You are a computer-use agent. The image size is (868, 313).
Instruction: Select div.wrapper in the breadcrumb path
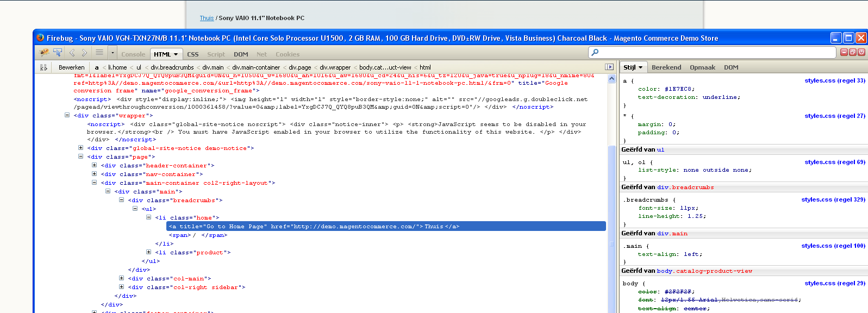point(335,67)
